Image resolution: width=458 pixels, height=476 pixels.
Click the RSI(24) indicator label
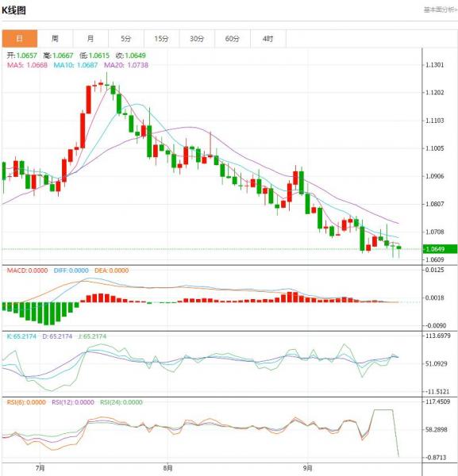121,402
